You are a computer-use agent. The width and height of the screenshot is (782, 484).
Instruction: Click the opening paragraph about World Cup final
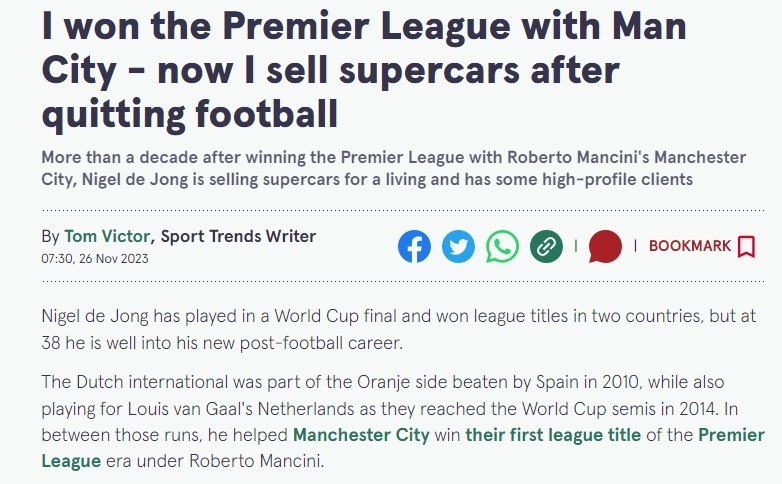click(398, 329)
